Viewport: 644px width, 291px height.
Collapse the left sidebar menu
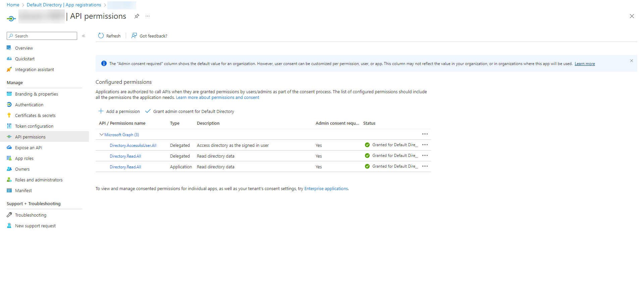pyautogui.click(x=84, y=36)
